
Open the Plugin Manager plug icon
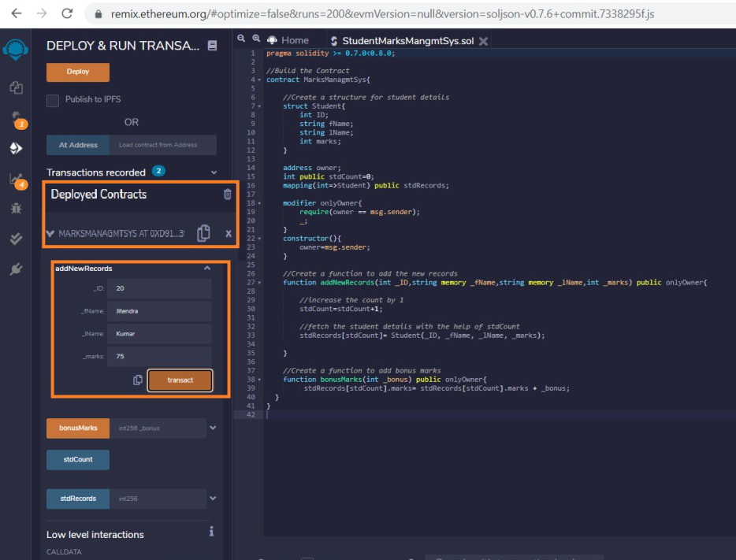point(16,269)
